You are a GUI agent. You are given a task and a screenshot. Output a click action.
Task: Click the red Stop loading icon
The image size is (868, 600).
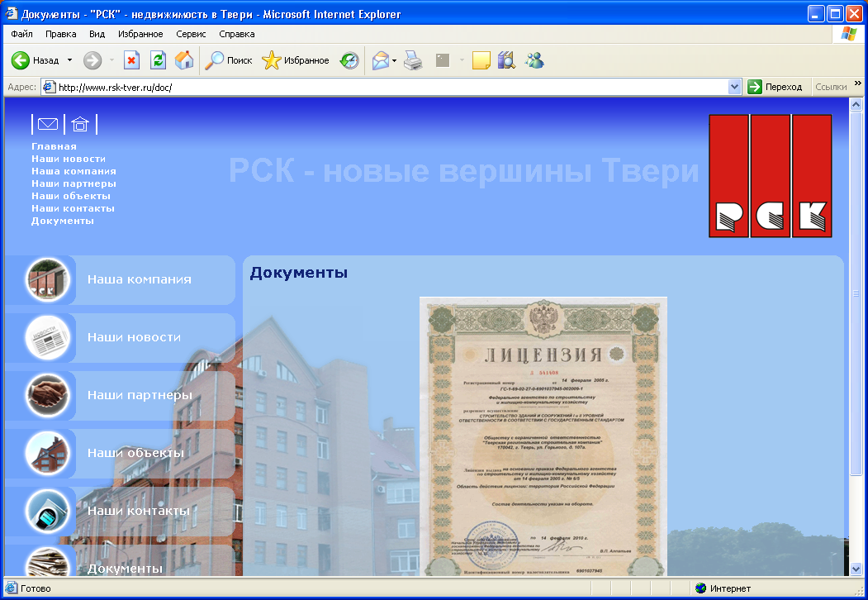(x=134, y=60)
